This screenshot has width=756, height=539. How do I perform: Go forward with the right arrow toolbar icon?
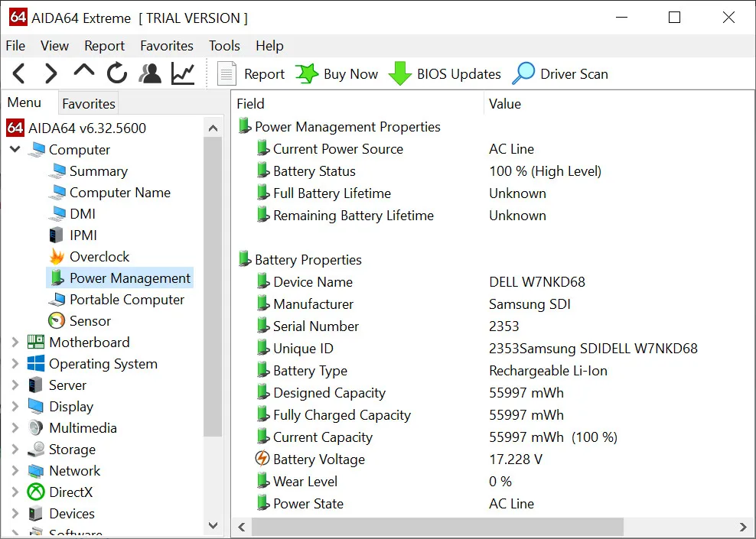[x=51, y=73]
